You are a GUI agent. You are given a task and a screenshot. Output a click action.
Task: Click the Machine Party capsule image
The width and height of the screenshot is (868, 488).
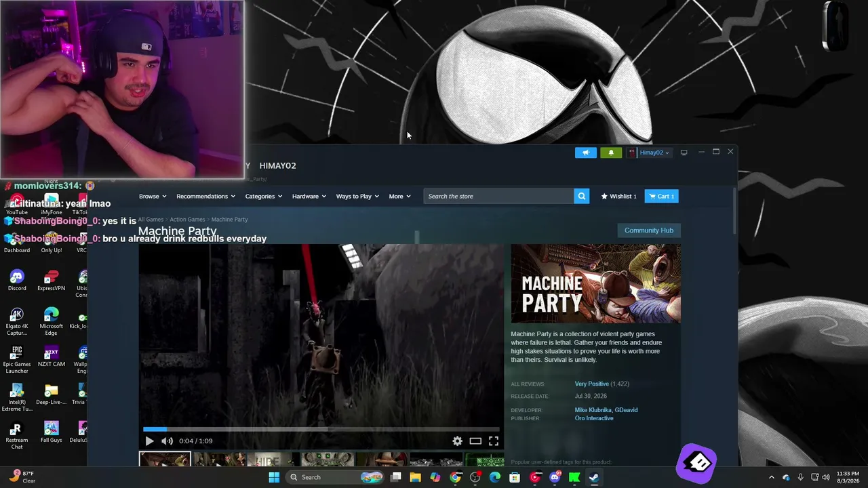pyautogui.click(x=596, y=283)
